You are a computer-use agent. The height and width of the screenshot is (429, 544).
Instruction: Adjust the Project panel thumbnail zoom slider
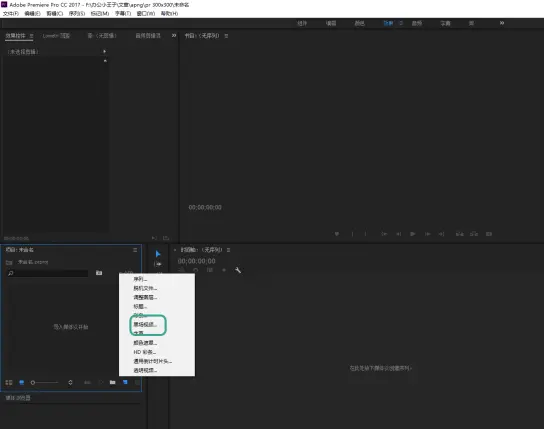coord(45,382)
